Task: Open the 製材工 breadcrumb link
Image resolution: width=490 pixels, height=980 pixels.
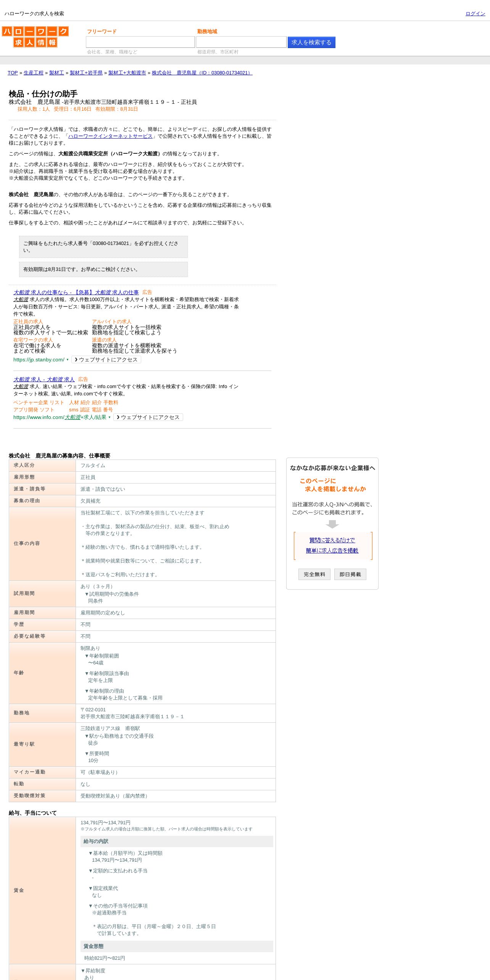Action: point(56,73)
